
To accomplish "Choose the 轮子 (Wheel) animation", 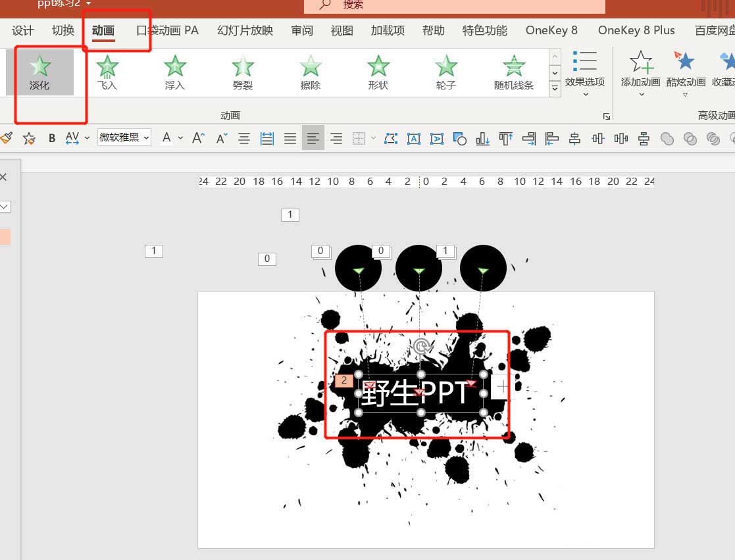I will click(x=445, y=72).
